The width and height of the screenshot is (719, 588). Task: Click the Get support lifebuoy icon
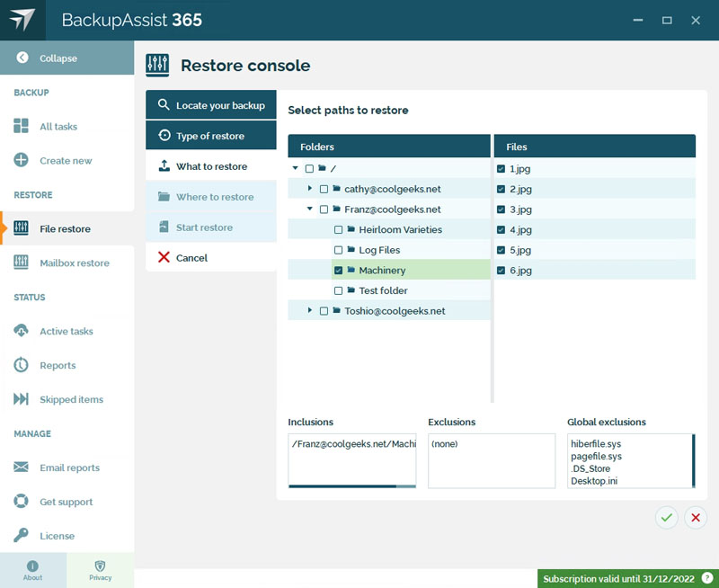point(21,502)
